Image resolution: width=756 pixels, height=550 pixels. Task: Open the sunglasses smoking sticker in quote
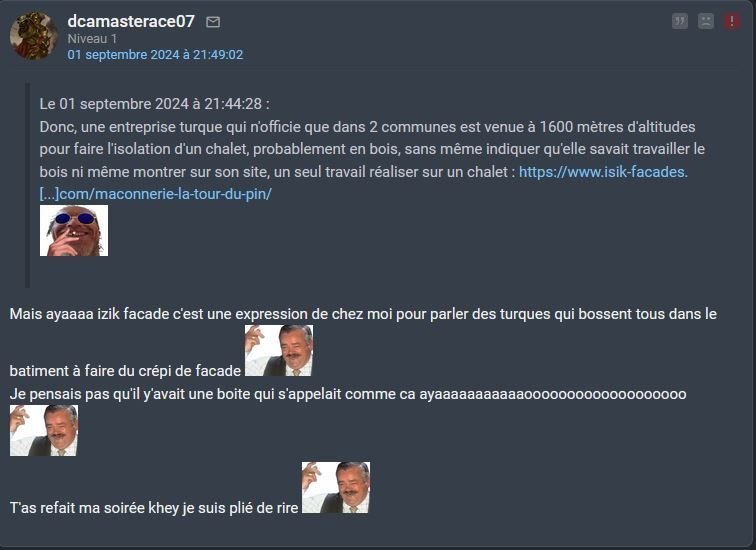click(74, 230)
